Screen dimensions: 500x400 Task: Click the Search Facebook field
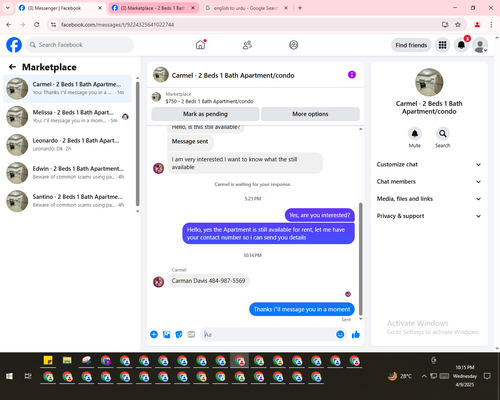coord(80,45)
